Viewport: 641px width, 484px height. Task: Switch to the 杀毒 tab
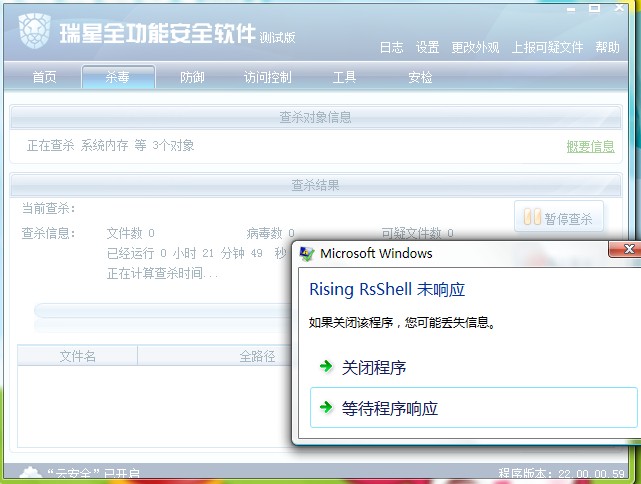tap(118, 76)
